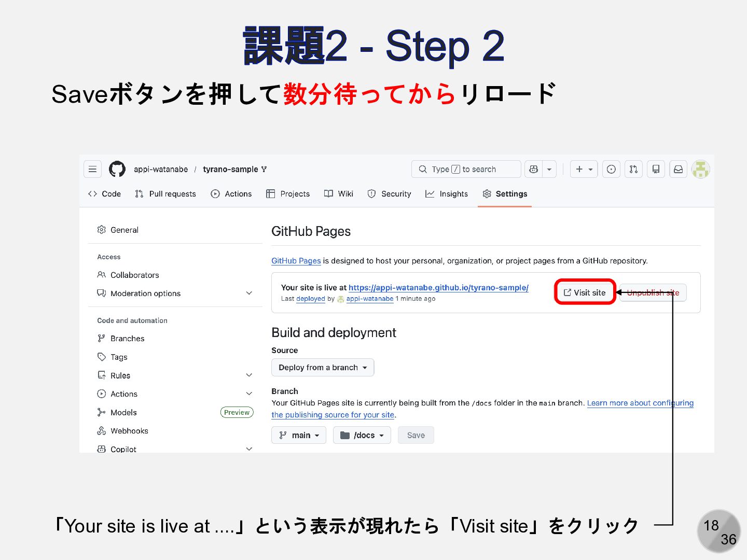Screen dimensions: 747x560
Task: Open the main branch dropdown
Action: pyautogui.click(x=299, y=436)
